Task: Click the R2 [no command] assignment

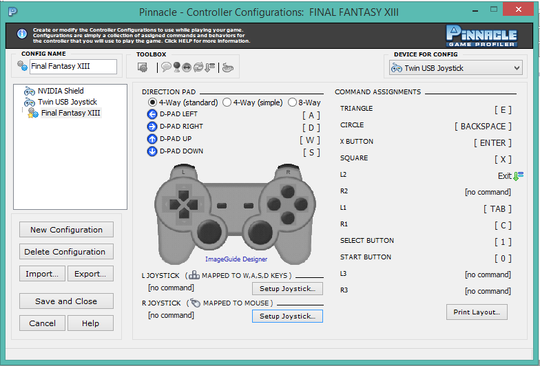Action: coord(488,192)
